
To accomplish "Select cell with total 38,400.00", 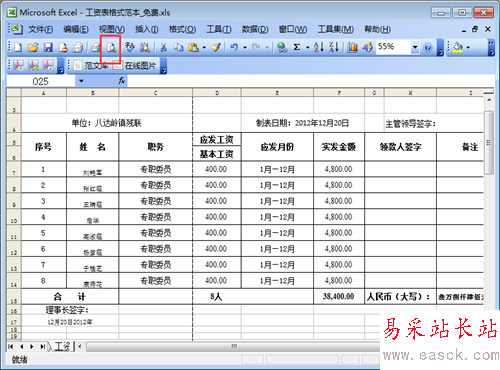I will point(339,296).
